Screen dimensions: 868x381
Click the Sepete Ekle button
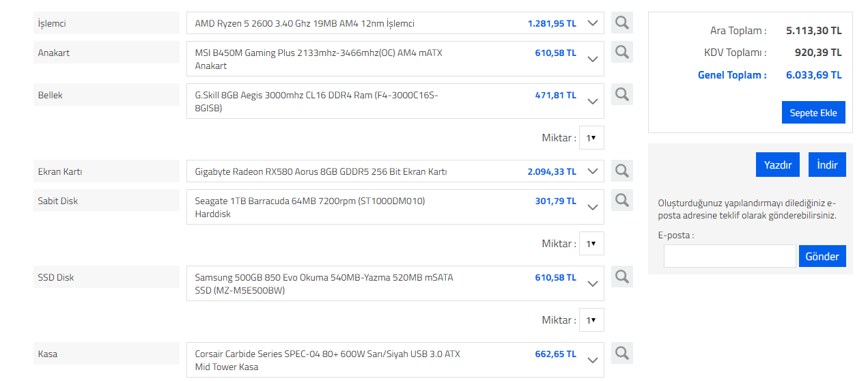(x=813, y=113)
